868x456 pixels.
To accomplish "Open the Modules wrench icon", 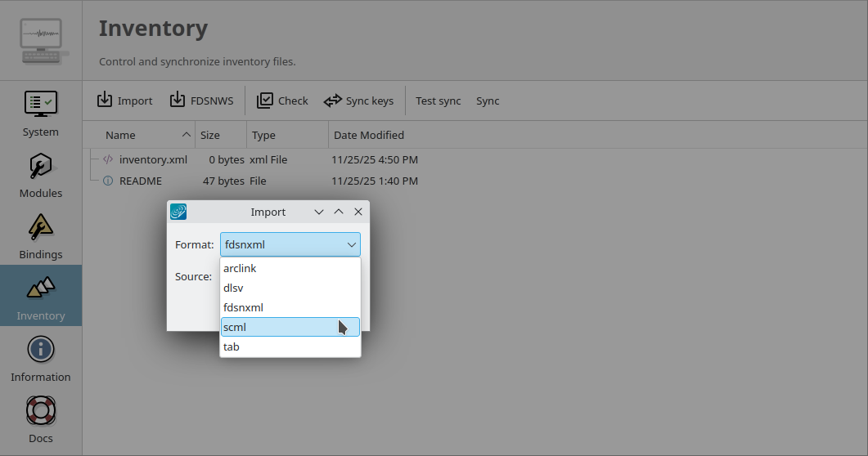I will click(x=40, y=174).
